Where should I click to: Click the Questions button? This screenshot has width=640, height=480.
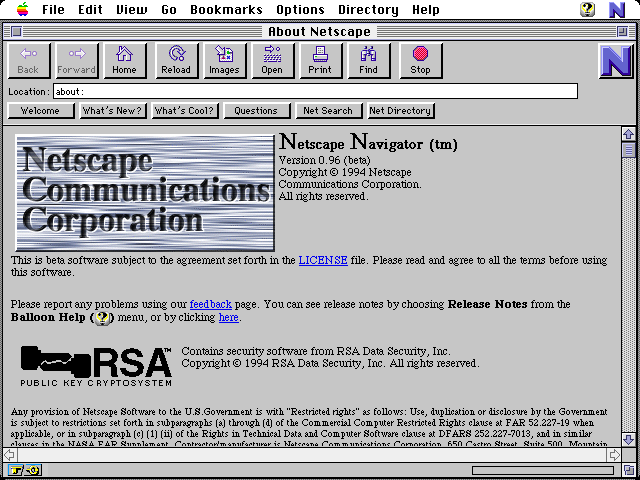pos(257,111)
